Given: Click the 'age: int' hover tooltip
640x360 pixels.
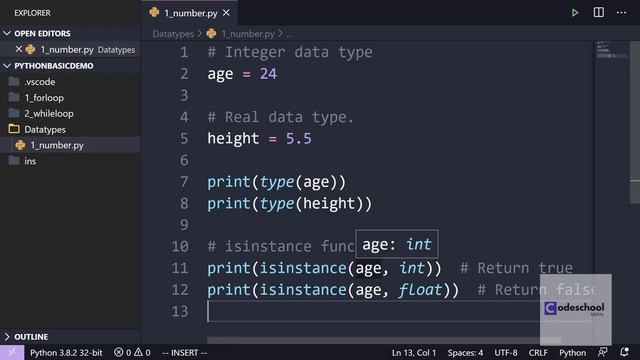Looking at the screenshot, I should 397,244.
